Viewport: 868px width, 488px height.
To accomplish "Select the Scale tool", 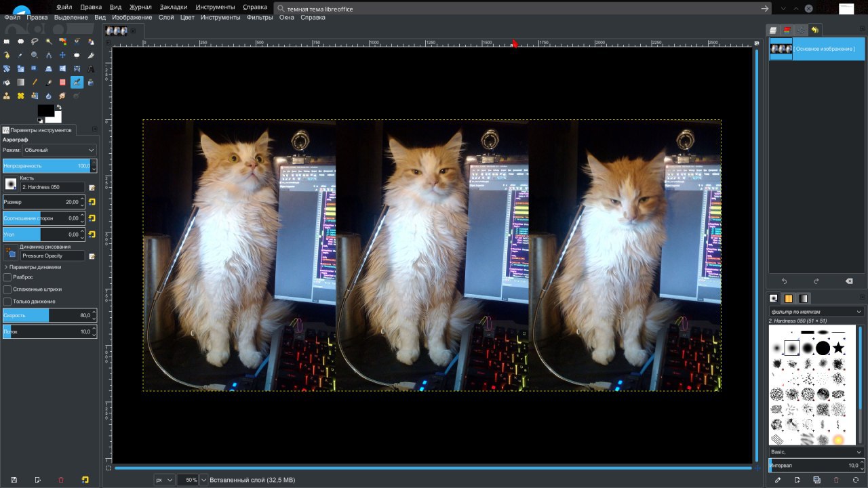I will [x=21, y=68].
